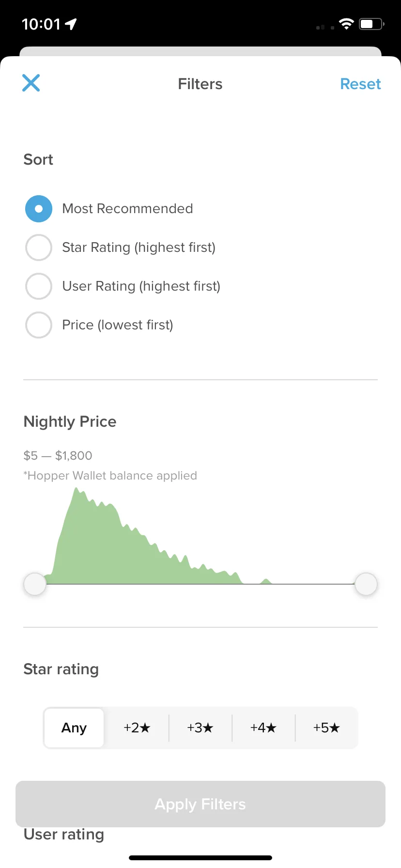Tap the Reset link
The width and height of the screenshot is (401, 868).
pos(360,84)
